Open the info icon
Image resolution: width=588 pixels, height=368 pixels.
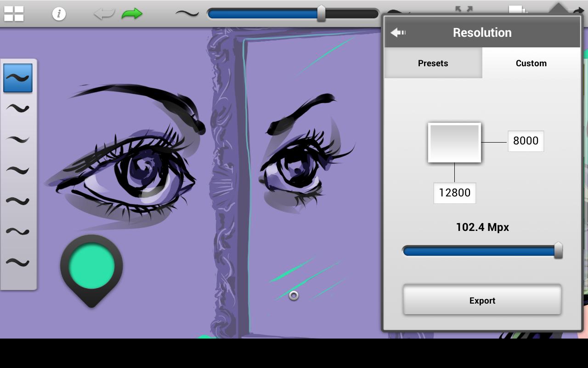[x=59, y=14]
